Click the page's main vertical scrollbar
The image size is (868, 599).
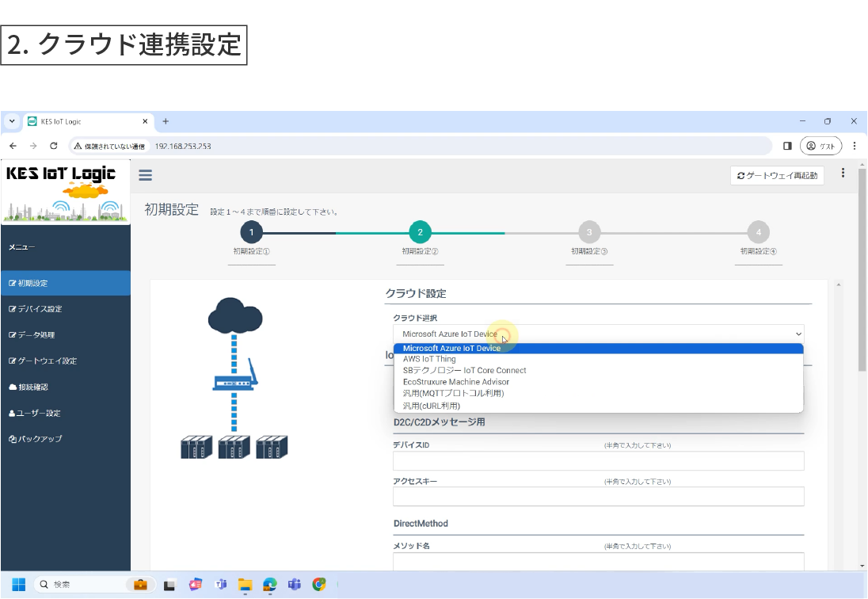coord(862,269)
